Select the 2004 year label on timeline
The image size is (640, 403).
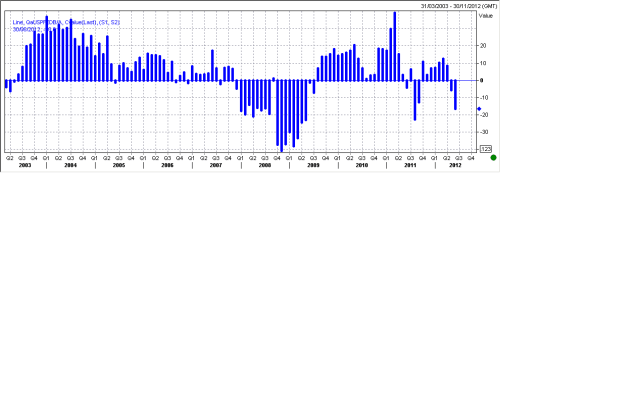point(70,165)
